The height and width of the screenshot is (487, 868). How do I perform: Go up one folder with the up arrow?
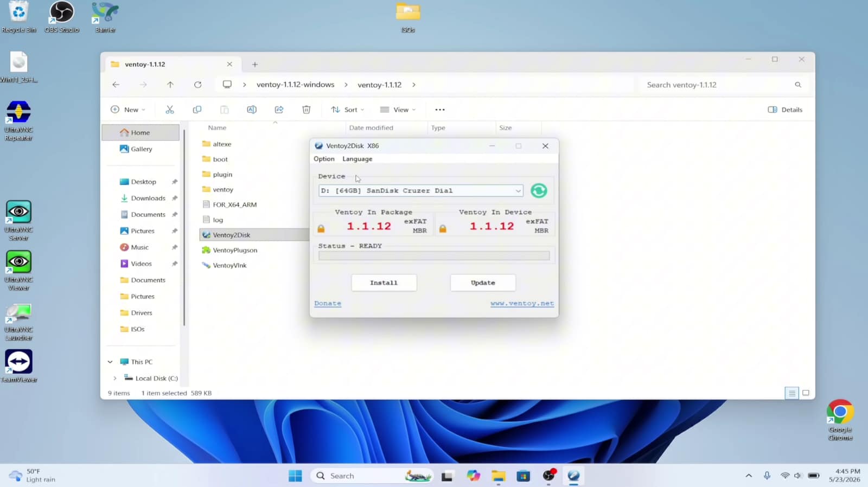click(170, 85)
